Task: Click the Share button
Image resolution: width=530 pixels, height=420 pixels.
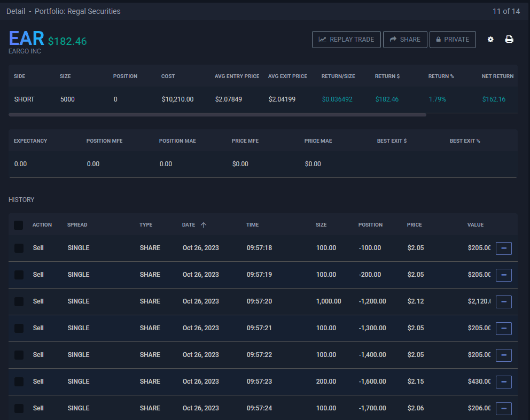Action: pyautogui.click(x=405, y=40)
